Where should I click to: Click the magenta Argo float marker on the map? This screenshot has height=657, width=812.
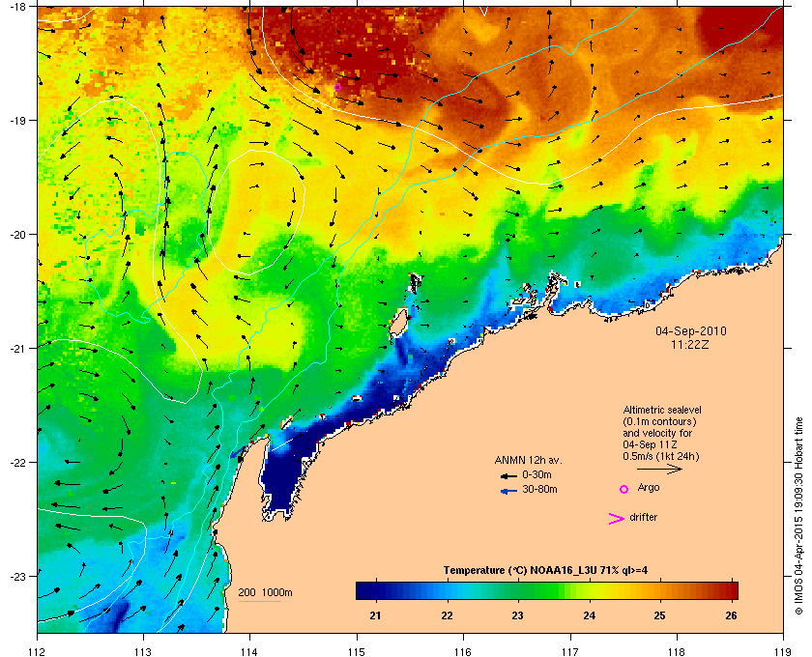pyautogui.click(x=337, y=87)
